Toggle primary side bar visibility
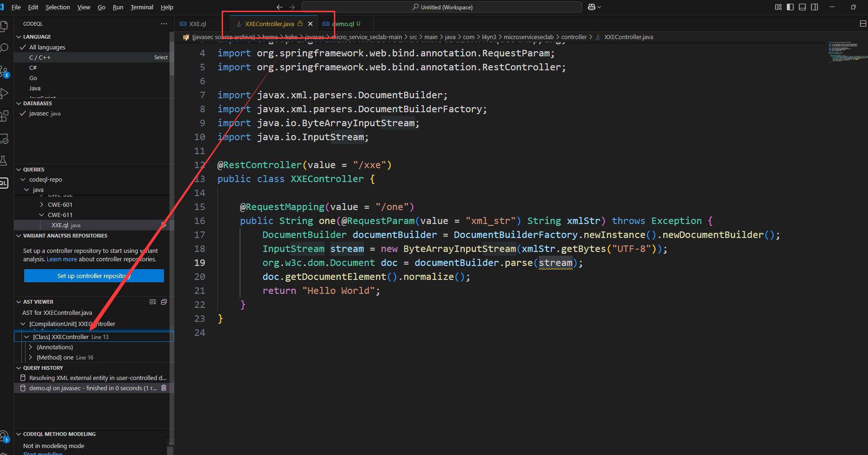868x455 pixels. pyautogui.click(x=790, y=7)
